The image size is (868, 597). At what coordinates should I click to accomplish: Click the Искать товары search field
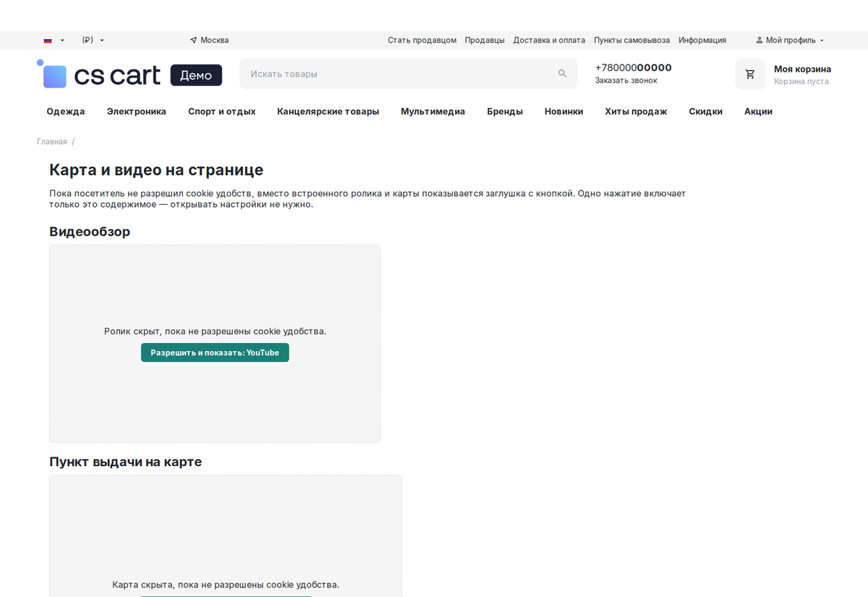[409, 74]
